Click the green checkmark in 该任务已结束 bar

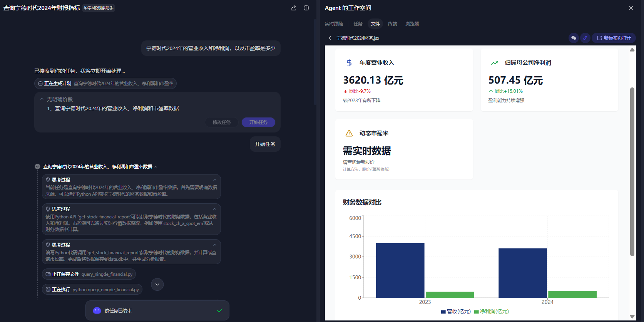(220, 311)
